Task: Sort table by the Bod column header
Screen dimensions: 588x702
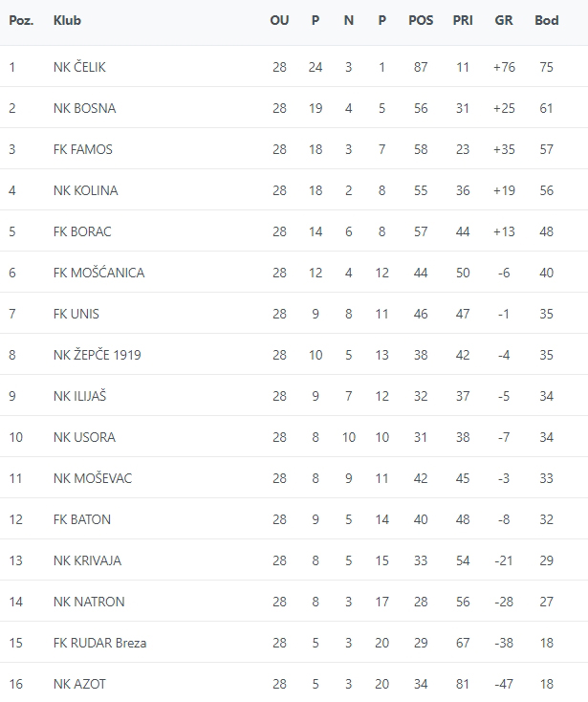Action: coord(546,21)
